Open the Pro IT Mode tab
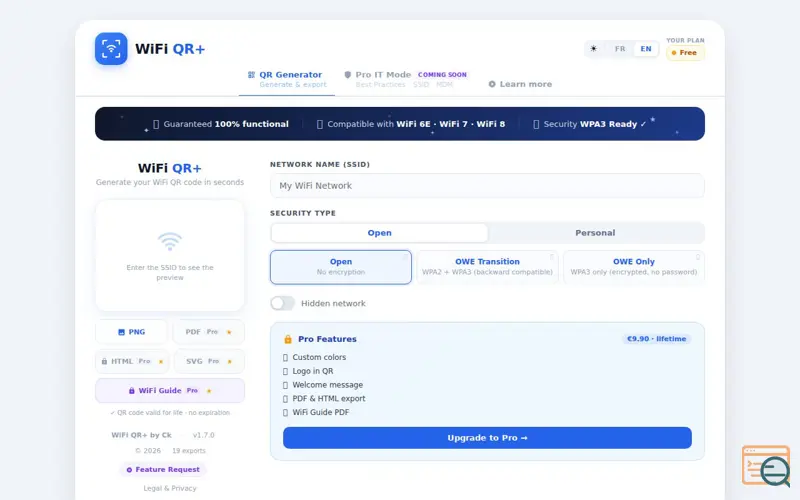The image size is (800, 500). click(406, 80)
